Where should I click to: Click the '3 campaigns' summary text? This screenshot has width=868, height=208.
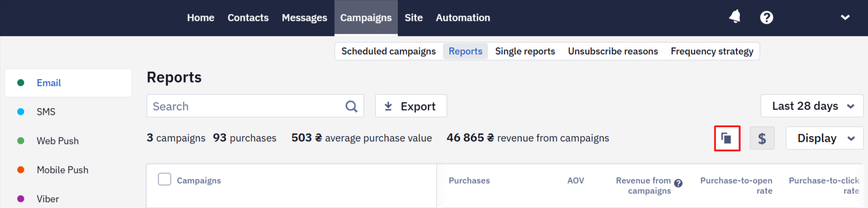click(176, 138)
